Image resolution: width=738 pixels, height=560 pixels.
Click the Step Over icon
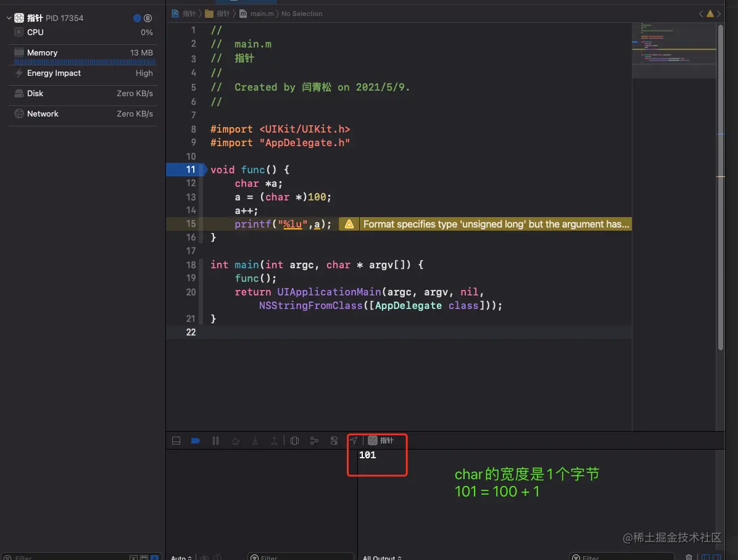[236, 440]
